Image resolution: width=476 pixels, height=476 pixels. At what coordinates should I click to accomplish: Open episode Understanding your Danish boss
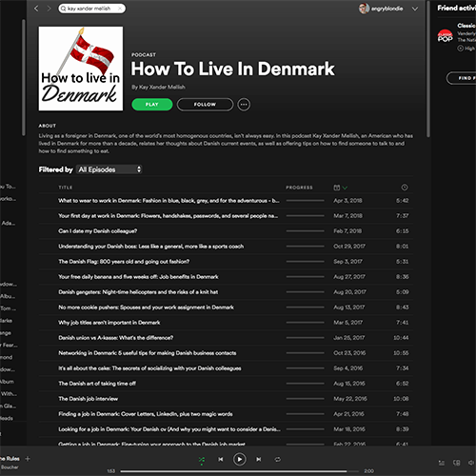(151, 247)
